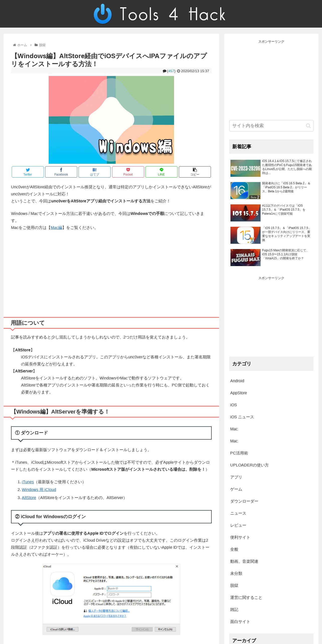Open the iOS 15.x release article thumbnail

point(246,235)
